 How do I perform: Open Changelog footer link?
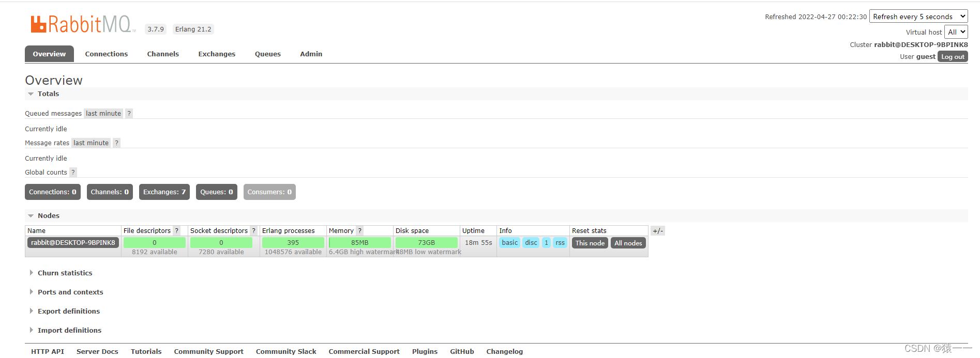(x=505, y=352)
